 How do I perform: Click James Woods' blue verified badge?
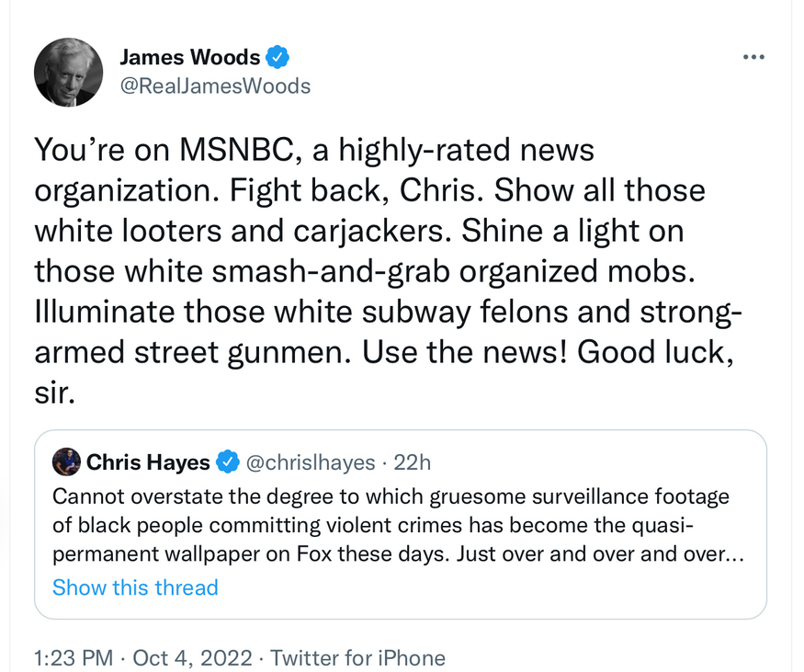click(x=277, y=57)
